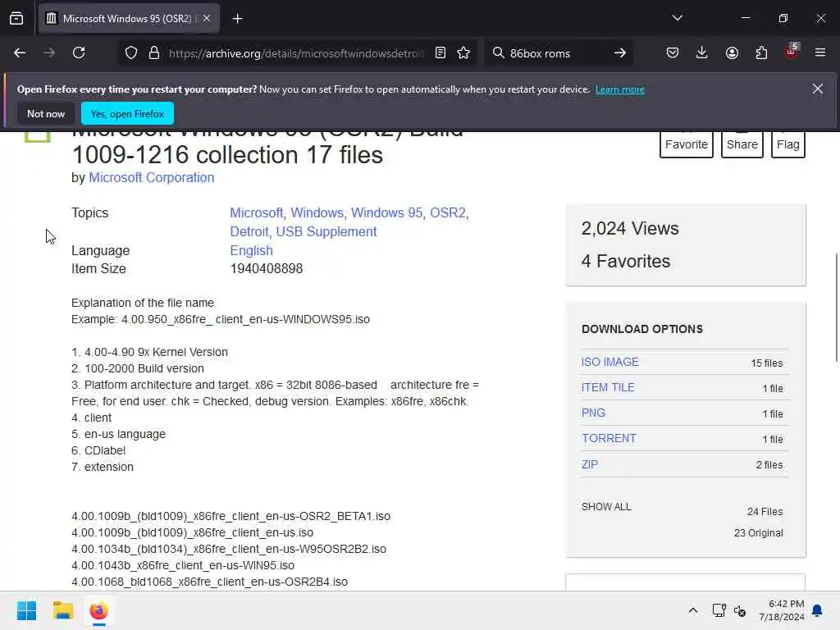840x630 pixels.
Task: Reload the current page
Action: point(79,53)
